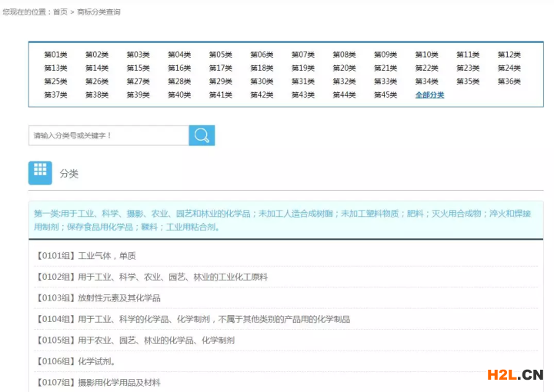Choose class 第18类

pos(262,68)
